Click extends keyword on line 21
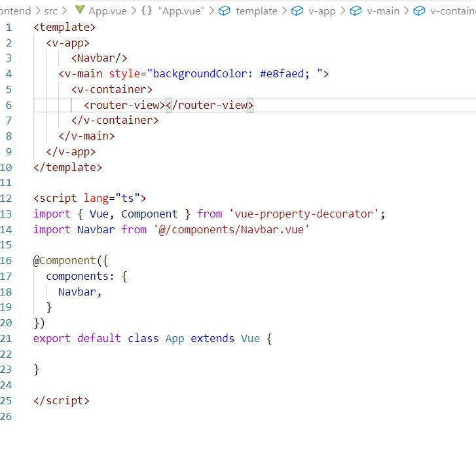This screenshot has width=476, height=458. (x=213, y=338)
